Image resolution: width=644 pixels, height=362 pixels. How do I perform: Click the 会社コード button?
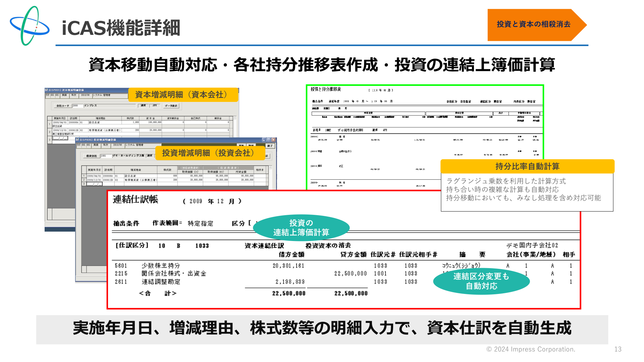(63, 106)
